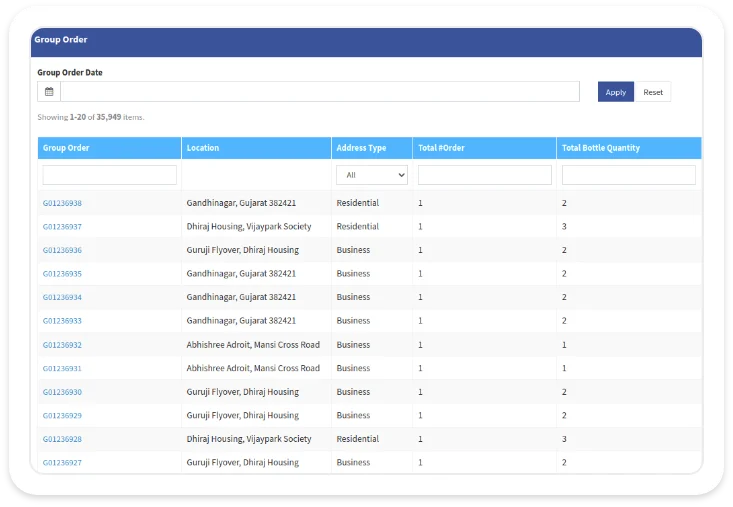Open group order G01236936

click(62, 250)
